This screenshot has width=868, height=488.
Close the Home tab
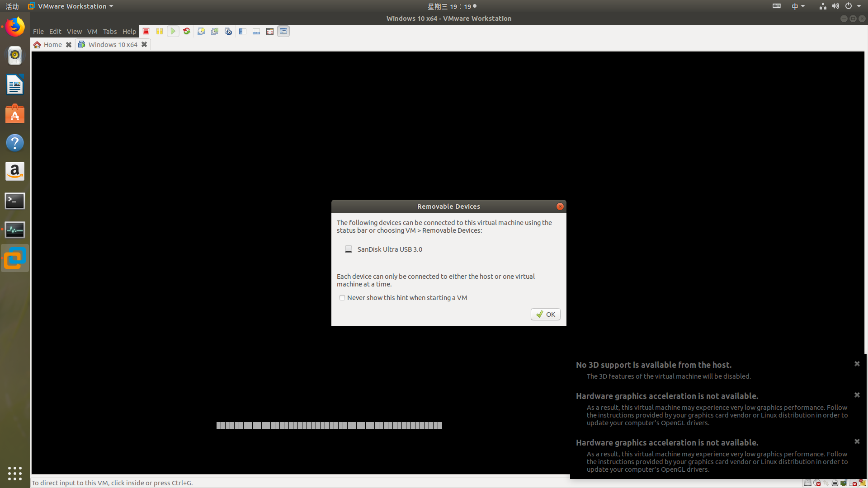[x=69, y=44]
